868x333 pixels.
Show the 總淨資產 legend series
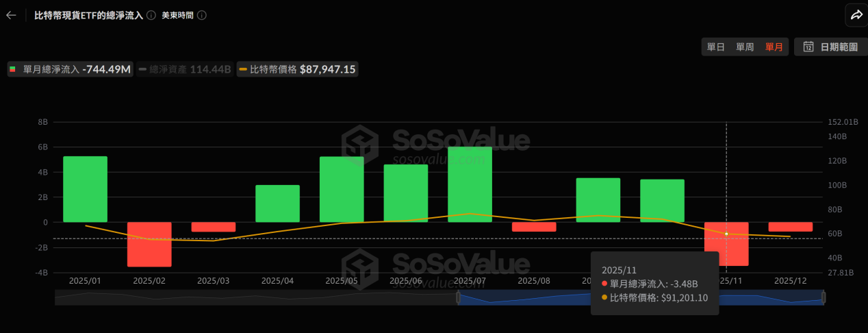184,69
